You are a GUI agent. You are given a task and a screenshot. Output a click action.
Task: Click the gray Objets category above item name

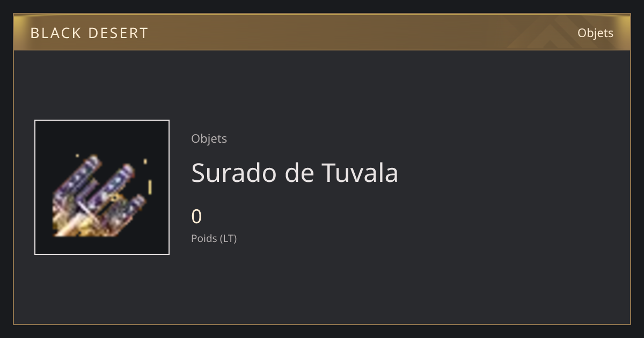(209, 139)
